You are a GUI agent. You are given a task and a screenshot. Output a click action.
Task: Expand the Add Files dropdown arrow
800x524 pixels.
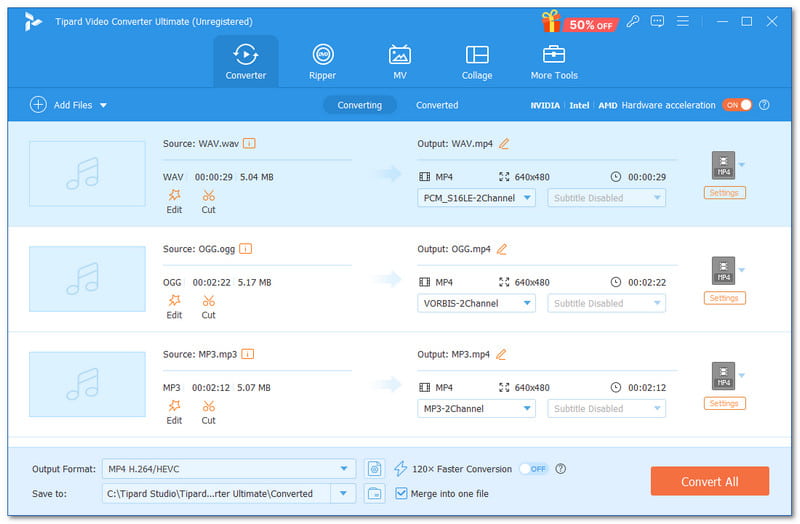point(104,105)
